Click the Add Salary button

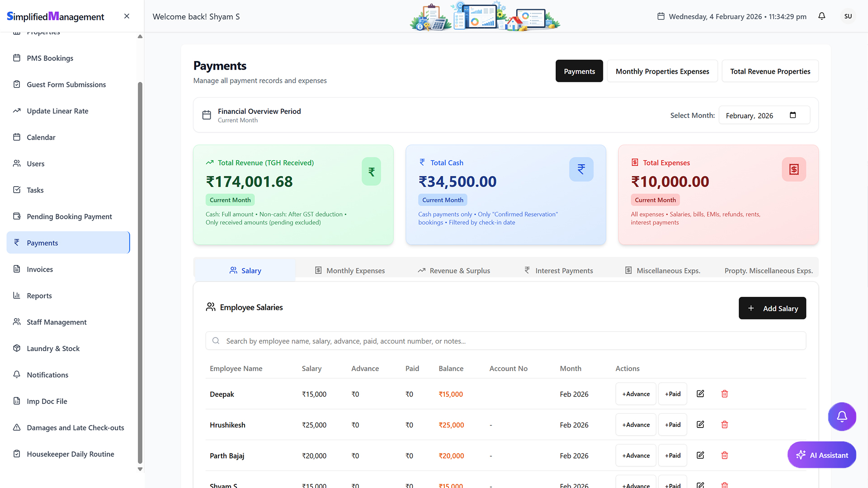[x=772, y=308]
